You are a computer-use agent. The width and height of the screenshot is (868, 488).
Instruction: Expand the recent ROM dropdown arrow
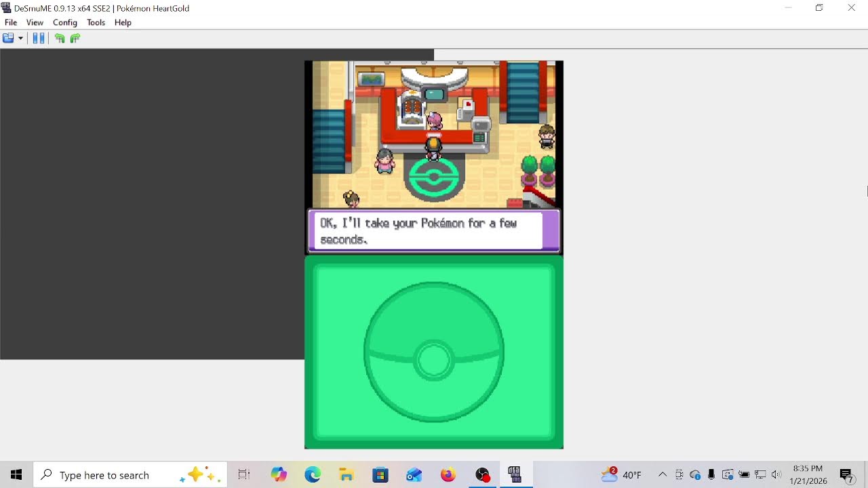pyautogui.click(x=21, y=39)
